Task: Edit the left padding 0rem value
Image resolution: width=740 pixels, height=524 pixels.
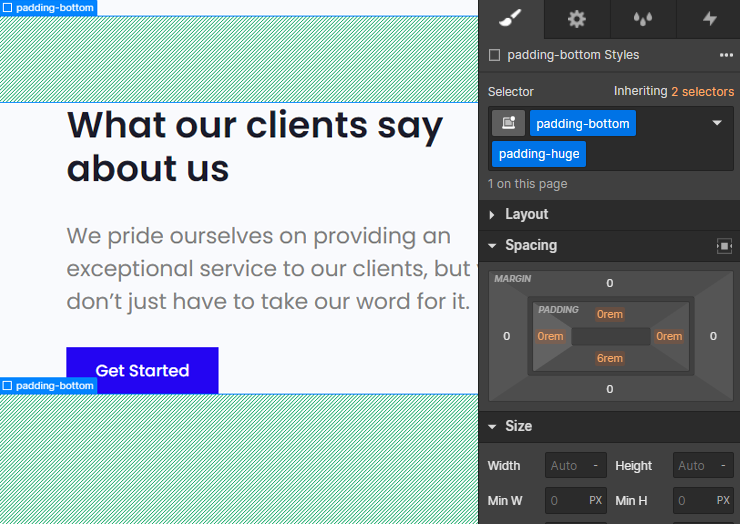Action: [x=550, y=337]
